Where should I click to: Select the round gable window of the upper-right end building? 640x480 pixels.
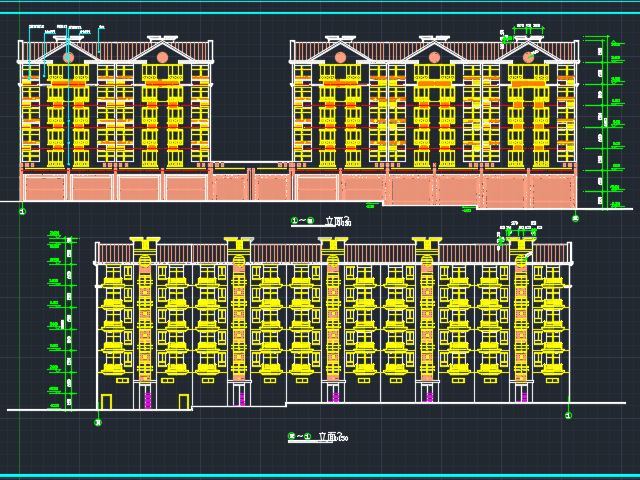528,57
